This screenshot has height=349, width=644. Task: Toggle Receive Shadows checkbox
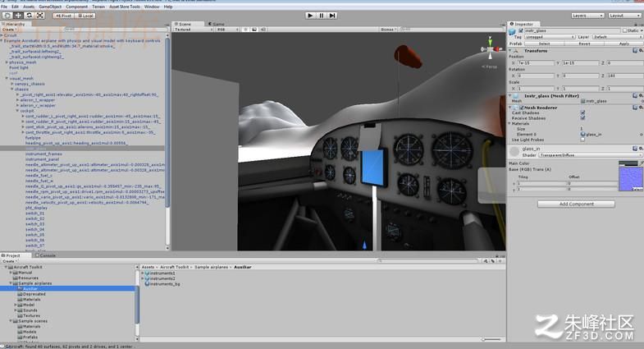582,118
